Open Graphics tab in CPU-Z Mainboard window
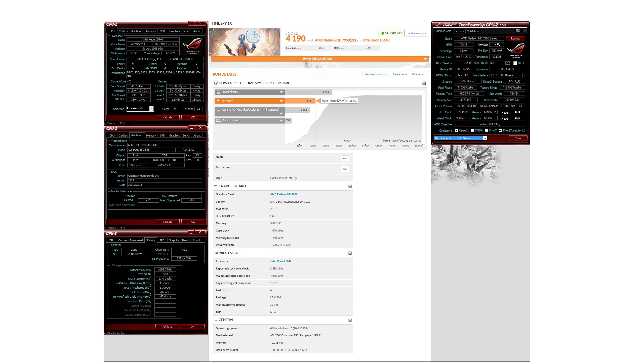The width and height of the screenshot is (644, 362). click(x=174, y=135)
